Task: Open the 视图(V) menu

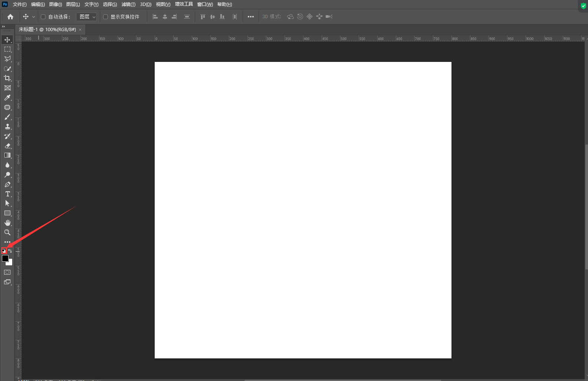Action: tap(163, 4)
